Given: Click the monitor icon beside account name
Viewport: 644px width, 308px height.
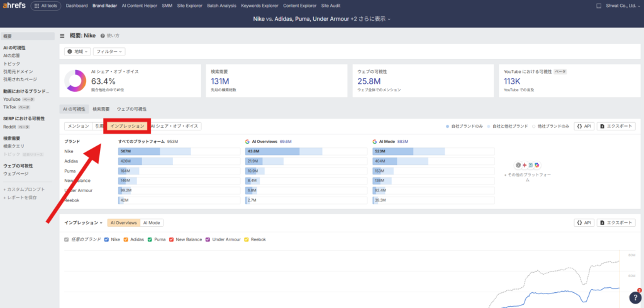Looking at the screenshot, I should point(599,6).
